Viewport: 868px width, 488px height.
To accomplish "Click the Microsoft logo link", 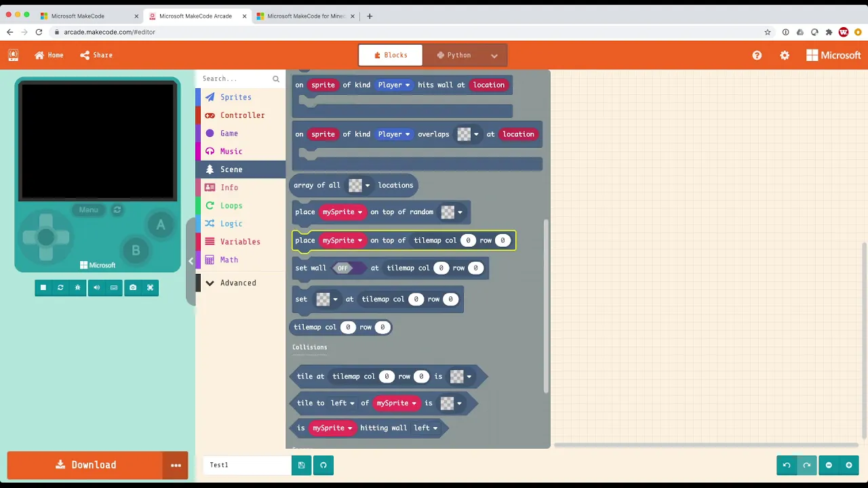I will (x=833, y=56).
